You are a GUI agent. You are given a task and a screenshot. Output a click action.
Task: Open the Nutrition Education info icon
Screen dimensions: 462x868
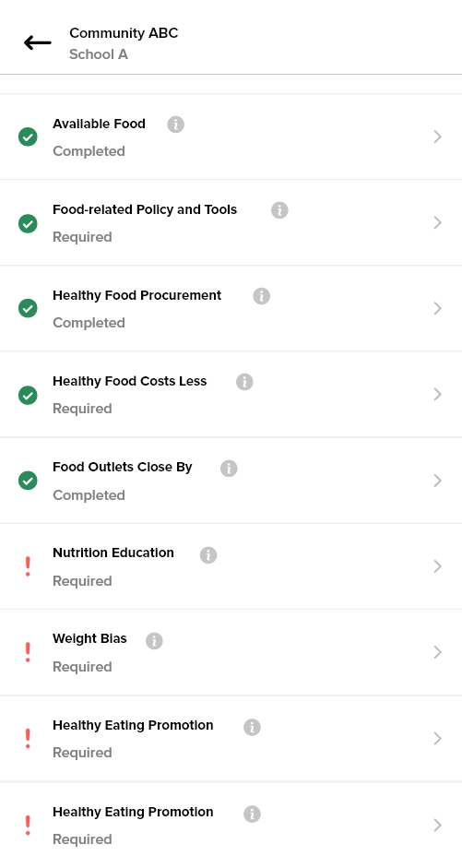208,554
